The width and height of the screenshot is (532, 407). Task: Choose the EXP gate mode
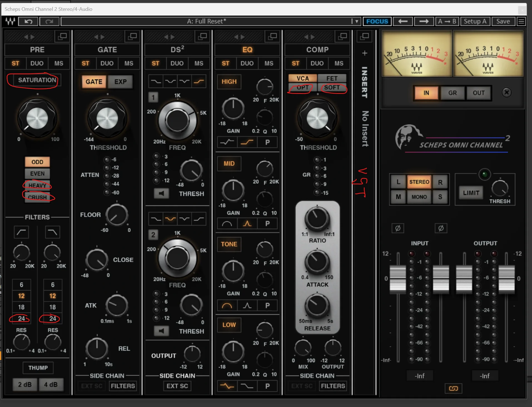(120, 82)
